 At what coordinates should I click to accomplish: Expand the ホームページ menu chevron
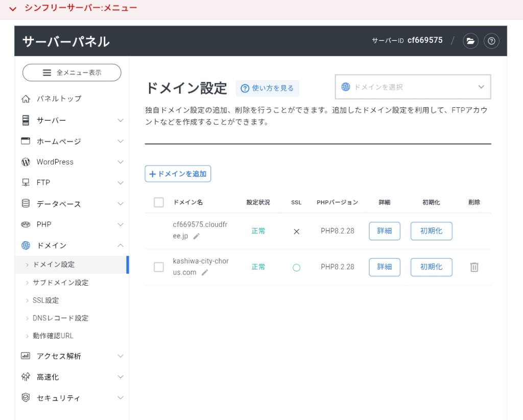121,141
